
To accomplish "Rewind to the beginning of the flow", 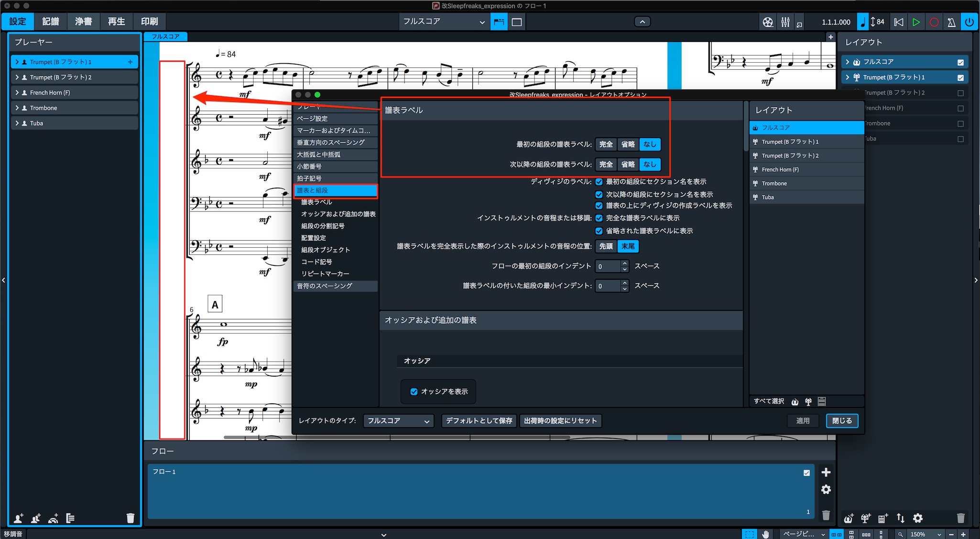I will pos(899,22).
